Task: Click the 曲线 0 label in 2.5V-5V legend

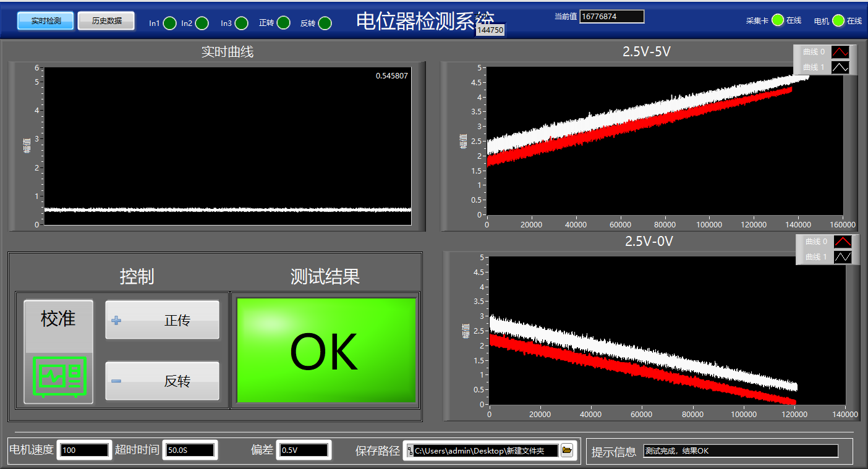Action: coord(813,52)
